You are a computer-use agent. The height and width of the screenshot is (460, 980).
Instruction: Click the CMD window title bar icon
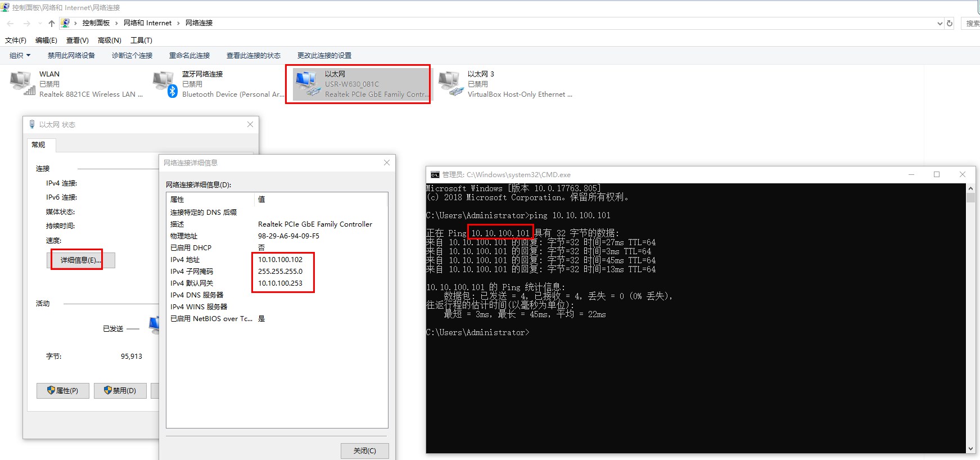[x=435, y=175]
